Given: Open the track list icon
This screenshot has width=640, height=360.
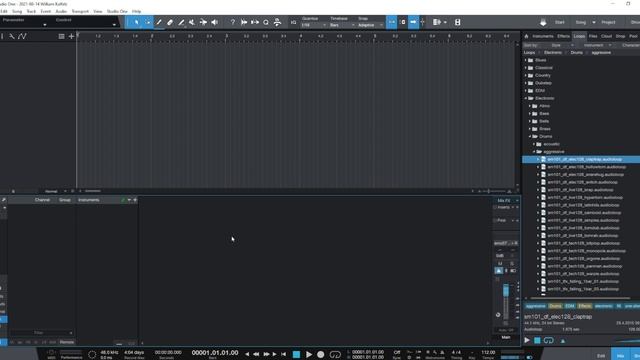Looking at the screenshot, I should (61, 36).
